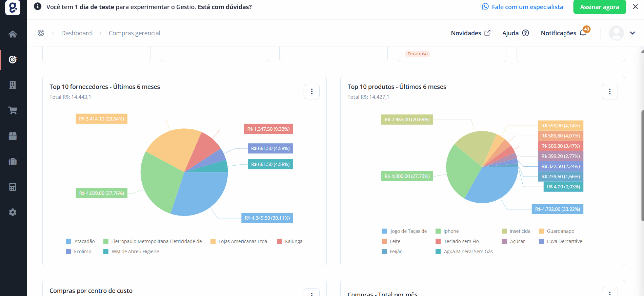
Task: Click the Assinar agora button
Action: (x=600, y=7)
